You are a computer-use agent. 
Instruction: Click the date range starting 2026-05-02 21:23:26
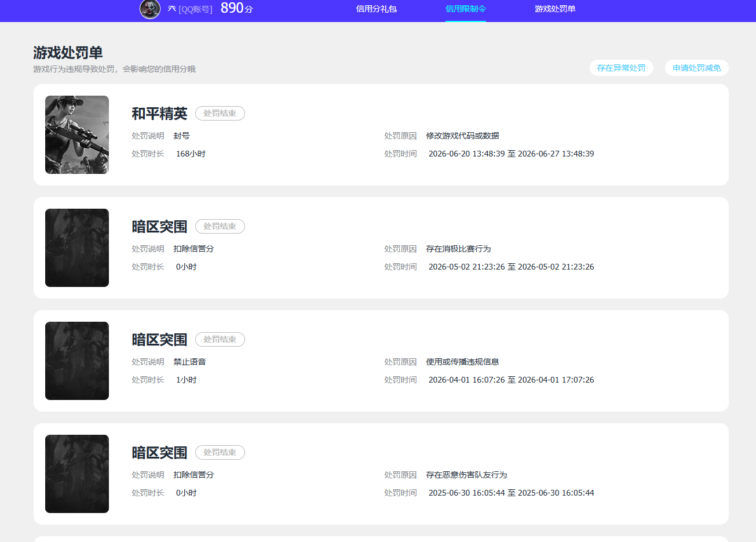pyautogui.click(x=511, y=267)
